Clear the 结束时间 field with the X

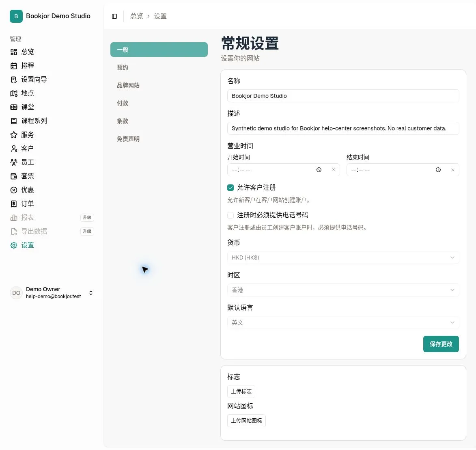(x=452, y=170)
